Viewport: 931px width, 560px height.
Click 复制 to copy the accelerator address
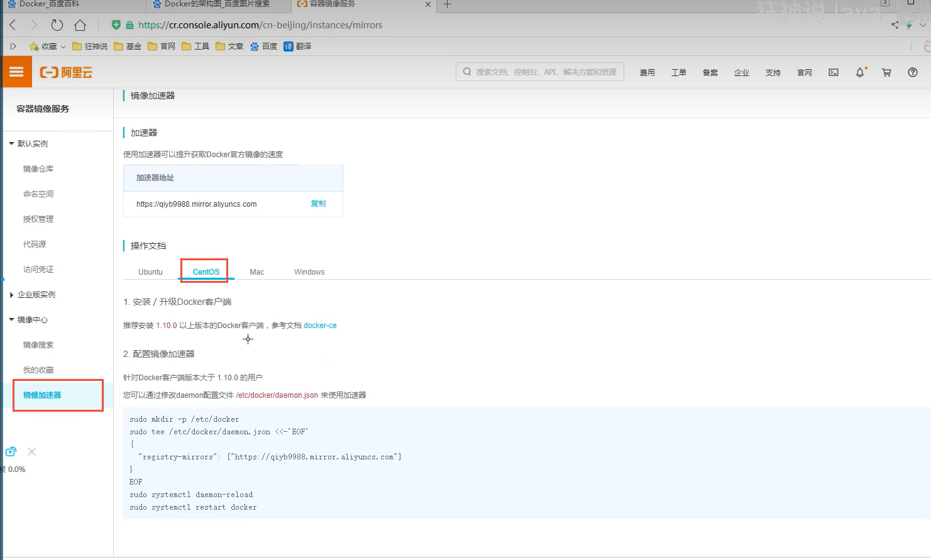click(x=318, y=204)
